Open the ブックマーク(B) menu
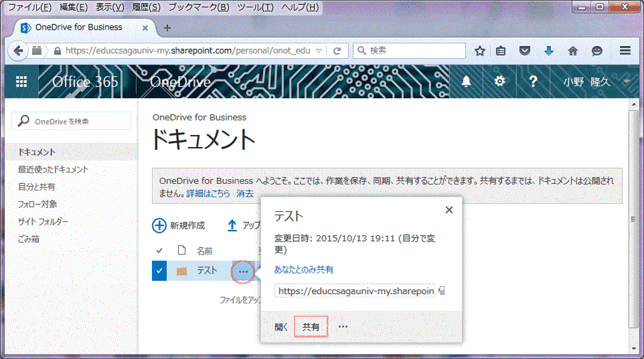The height and width of the screenshot is (359, 644). pos(199,7)
